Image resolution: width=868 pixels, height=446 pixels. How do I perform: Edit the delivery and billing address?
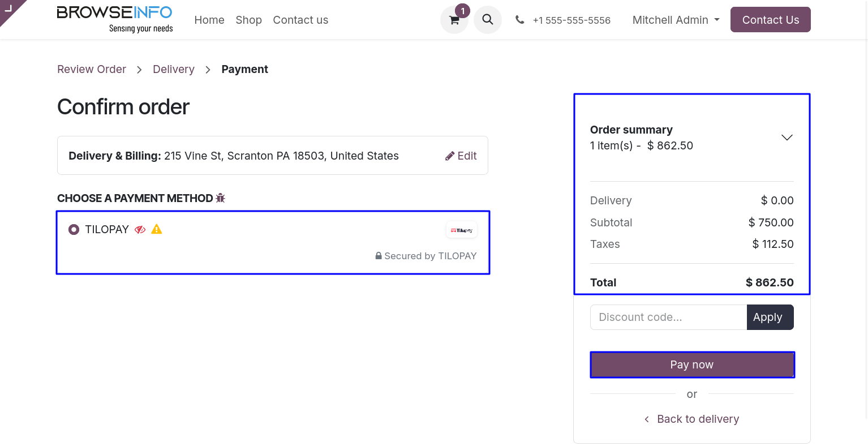pos(461,156)
